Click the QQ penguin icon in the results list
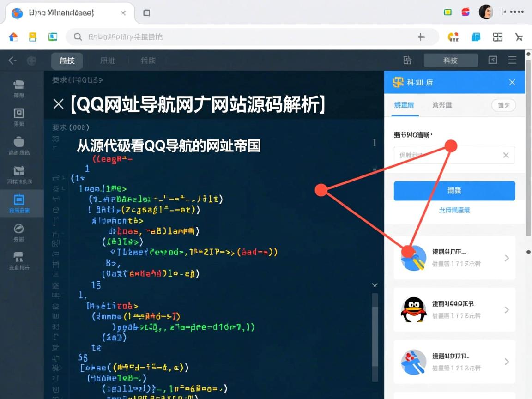 tap(413, 310)
